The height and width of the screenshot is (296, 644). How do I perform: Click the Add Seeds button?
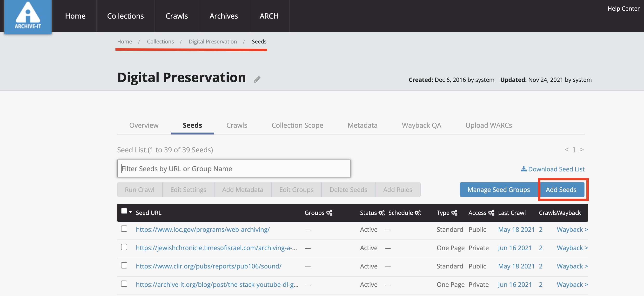[561, 190]
